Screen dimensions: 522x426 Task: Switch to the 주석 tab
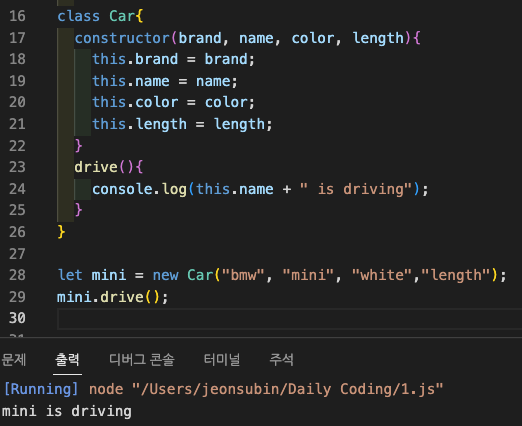coord(281,360)
